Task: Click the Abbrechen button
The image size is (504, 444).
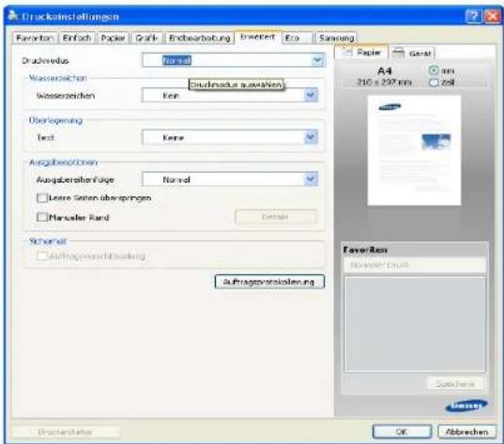Action: tap(467, 432)
